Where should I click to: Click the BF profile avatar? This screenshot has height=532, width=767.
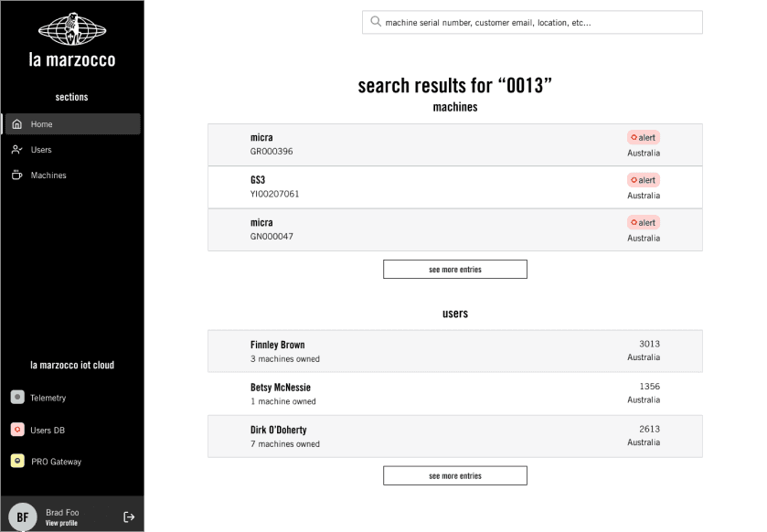tap(23, 516)
